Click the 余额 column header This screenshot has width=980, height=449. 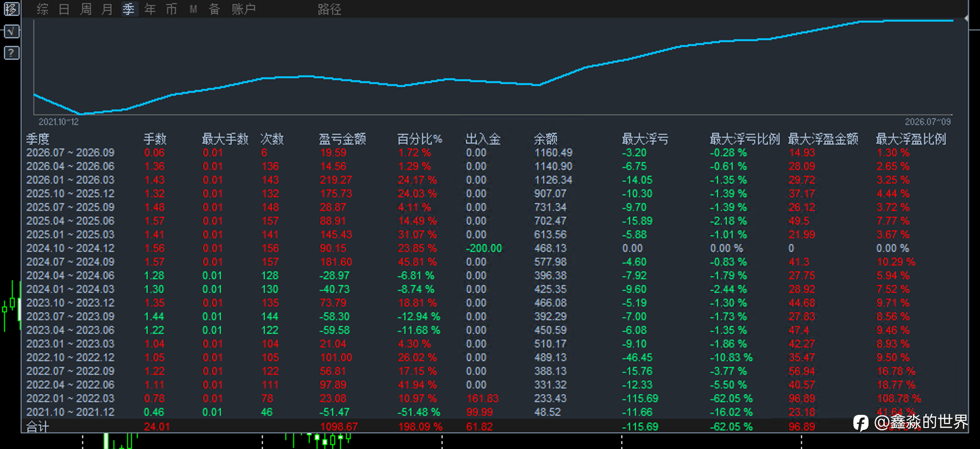pos(546,139)
